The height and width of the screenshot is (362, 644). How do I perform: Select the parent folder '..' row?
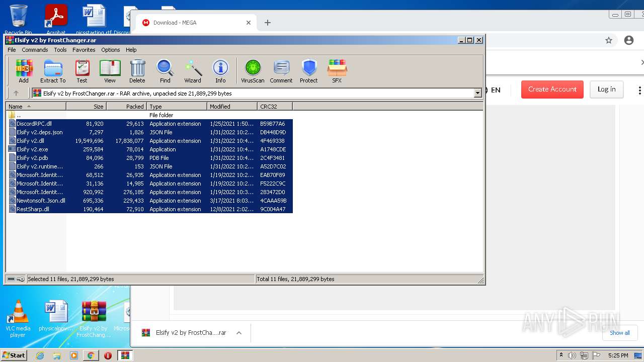150,115
